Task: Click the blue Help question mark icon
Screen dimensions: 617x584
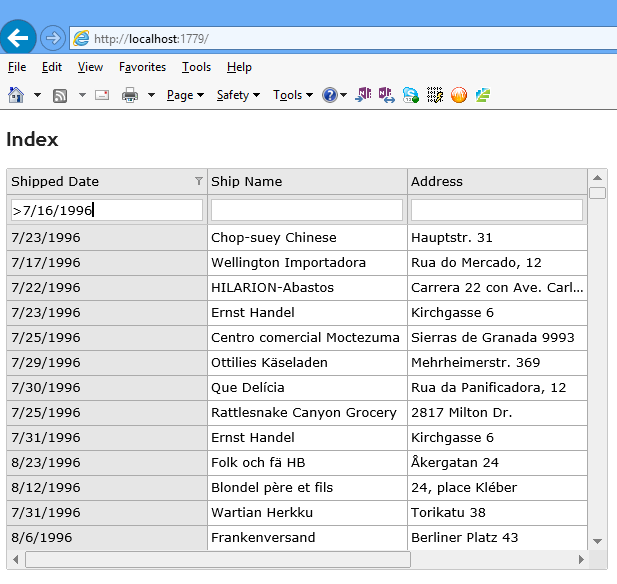Action: click(x=330, y=95)
